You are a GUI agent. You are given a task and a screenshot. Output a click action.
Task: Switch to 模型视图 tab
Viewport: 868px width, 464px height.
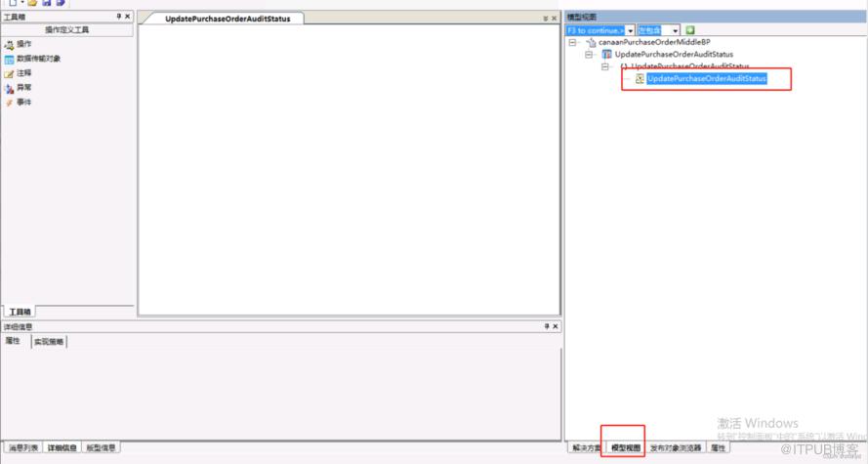click(x=626, y=447)
